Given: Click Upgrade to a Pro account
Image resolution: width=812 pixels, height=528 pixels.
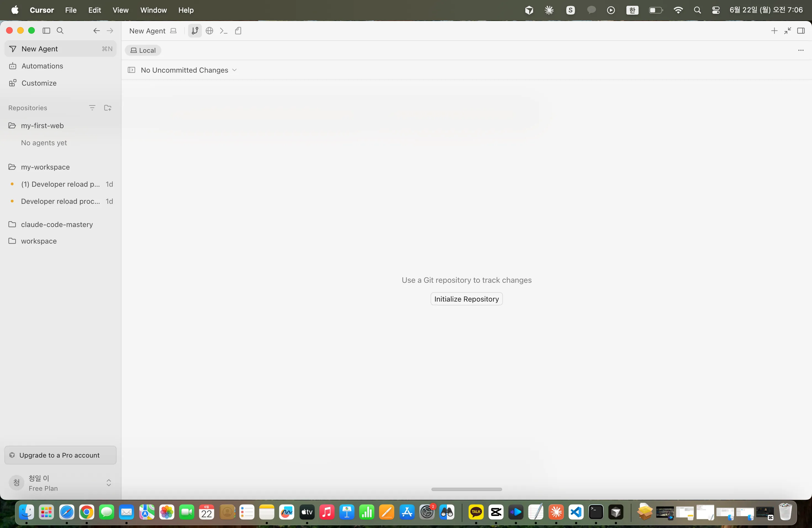Looking at the screenshot, I should 60,455.
